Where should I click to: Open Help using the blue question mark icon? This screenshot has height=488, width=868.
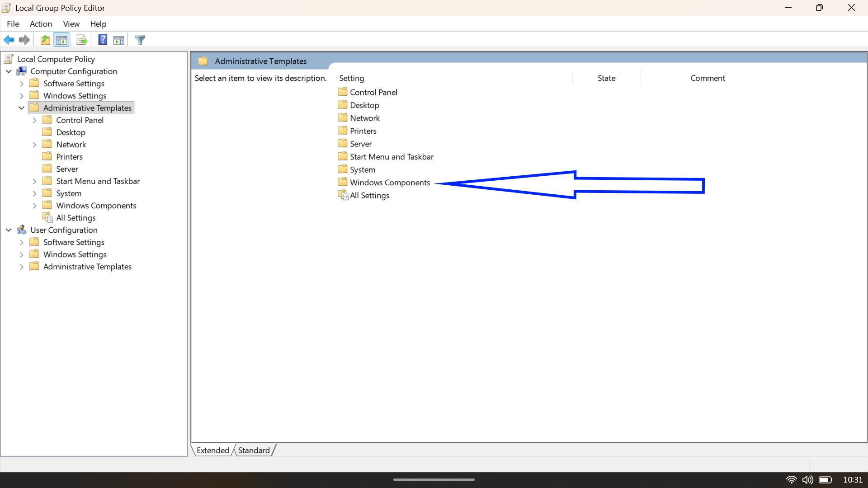tap(102, 40)
